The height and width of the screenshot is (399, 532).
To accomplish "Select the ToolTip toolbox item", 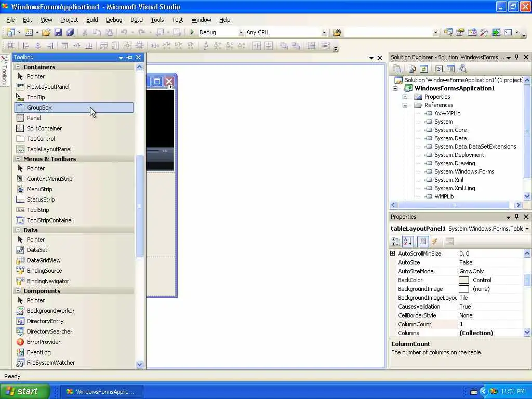I will tap(74, 97).
